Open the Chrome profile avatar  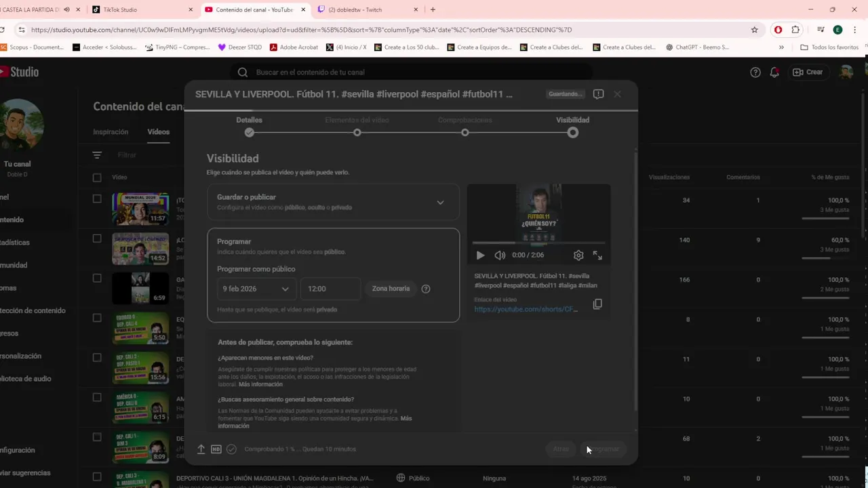click(x=837, y=30)
